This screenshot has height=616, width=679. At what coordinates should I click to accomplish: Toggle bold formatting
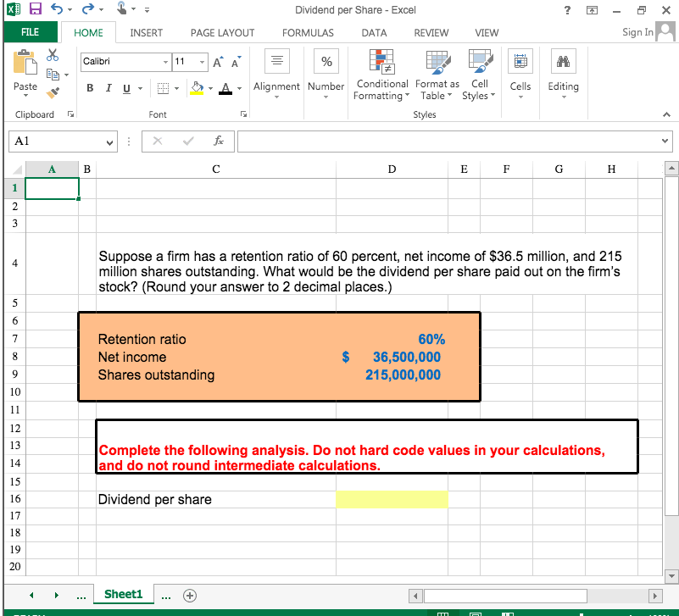click(x=90, y=87)
